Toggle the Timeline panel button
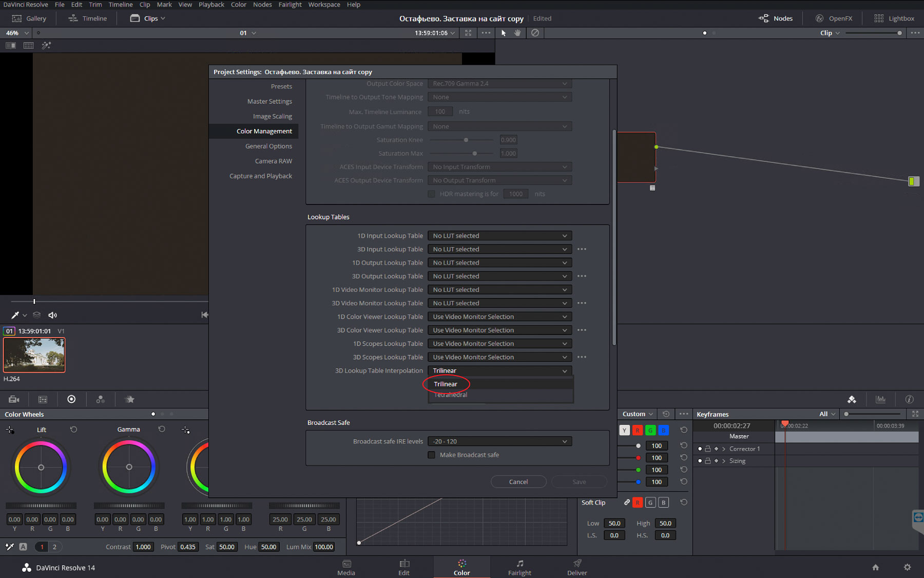 pos(88,18)
